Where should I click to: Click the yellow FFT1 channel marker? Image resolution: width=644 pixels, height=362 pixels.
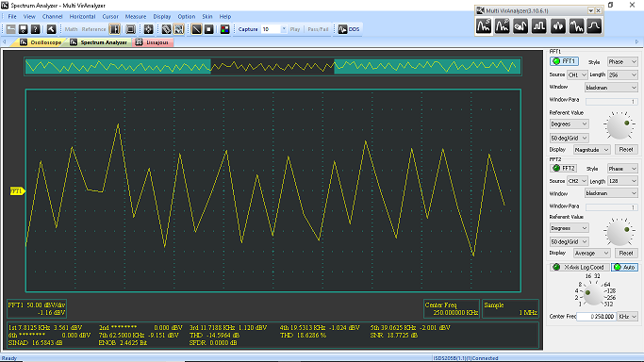(x=17, y=191)
